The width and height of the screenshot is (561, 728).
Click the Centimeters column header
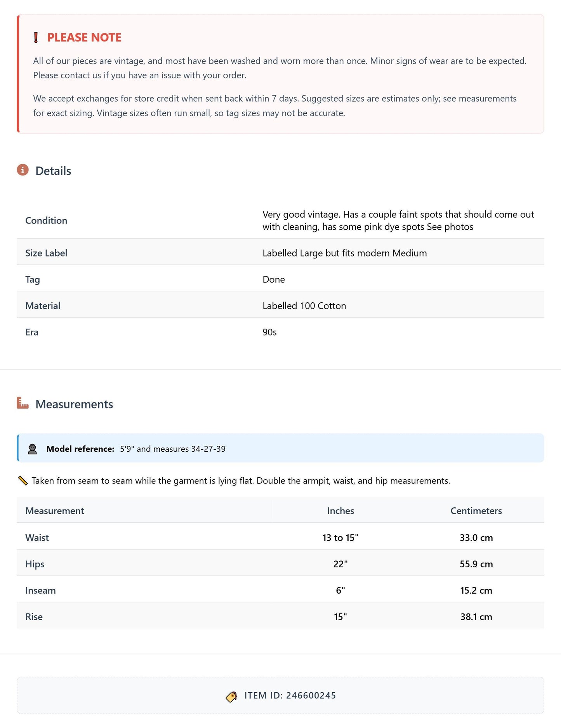(476, 511)
